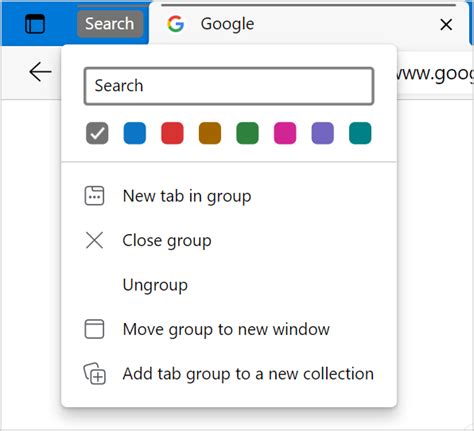Click the Google favicon on the tab

click(176, 24)
